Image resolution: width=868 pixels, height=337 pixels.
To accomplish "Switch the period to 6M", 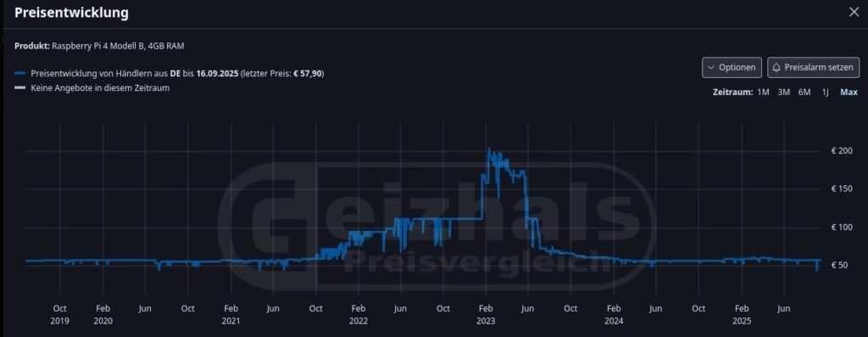I will click(804, 92).
